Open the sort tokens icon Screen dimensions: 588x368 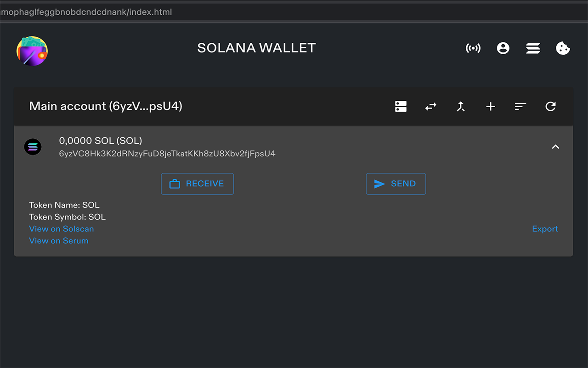520,106
